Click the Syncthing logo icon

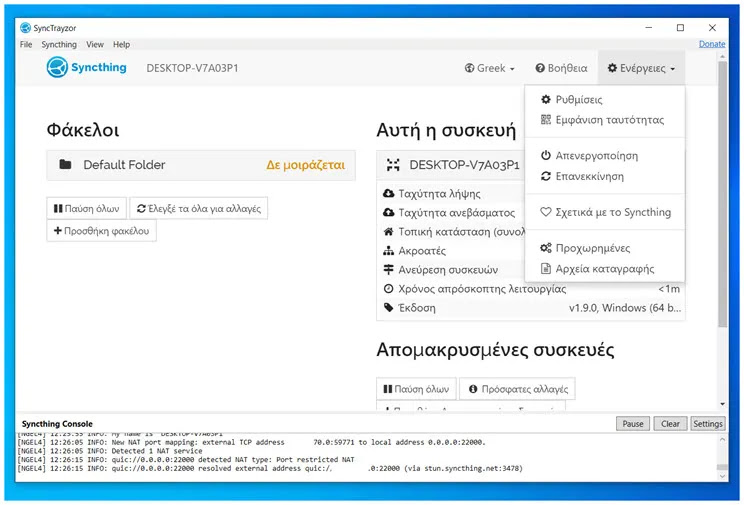point(57,67)
